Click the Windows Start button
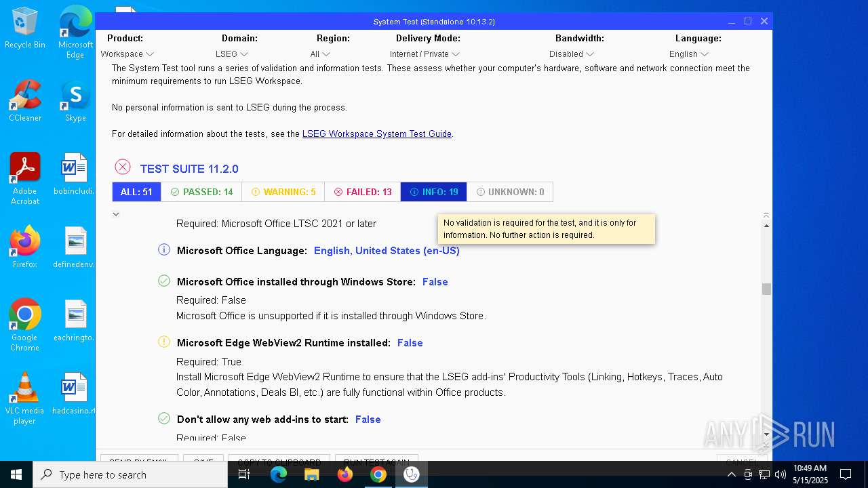868x488 pixels. [16, 474]
